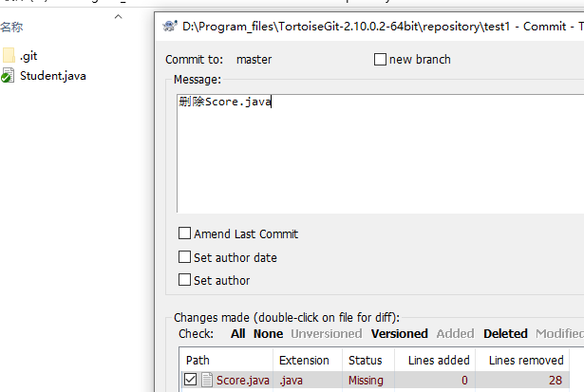584x392 pixels.
Task: Enable the new branch checkbox
Action: pyautogui.click(x=380, y=59)
